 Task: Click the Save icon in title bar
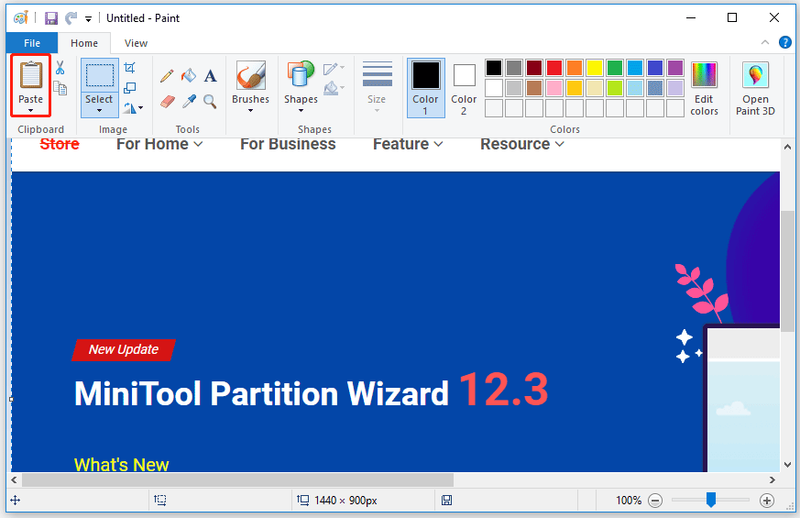[x=51, y=18]
